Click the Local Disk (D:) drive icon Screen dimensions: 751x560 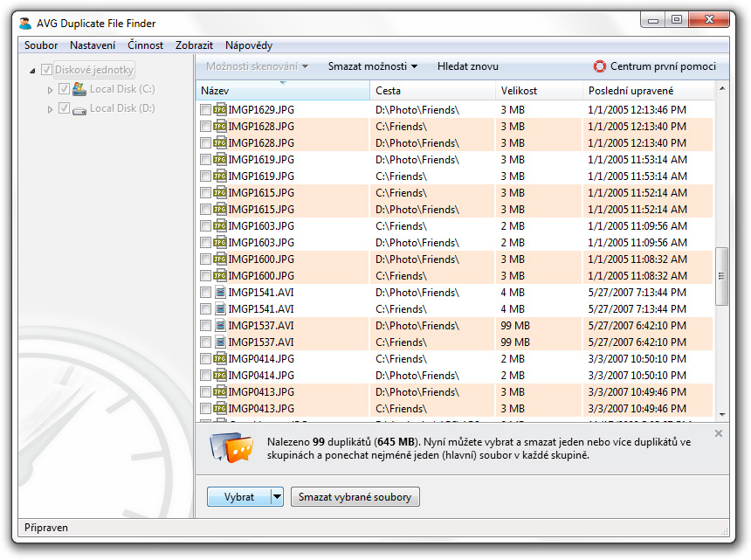click(x=79, y=109)
